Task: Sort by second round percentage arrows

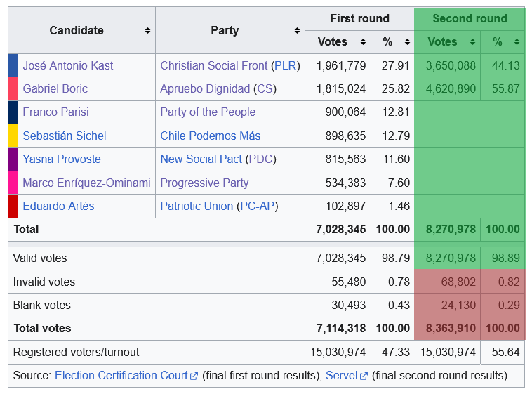Action: (517, 42)
